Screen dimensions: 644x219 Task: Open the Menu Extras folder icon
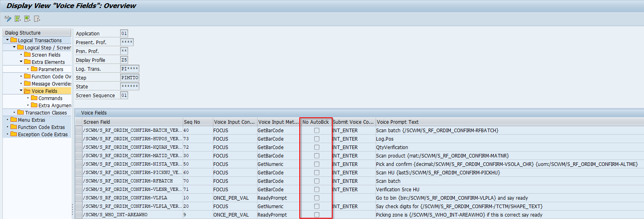point(14,120)
